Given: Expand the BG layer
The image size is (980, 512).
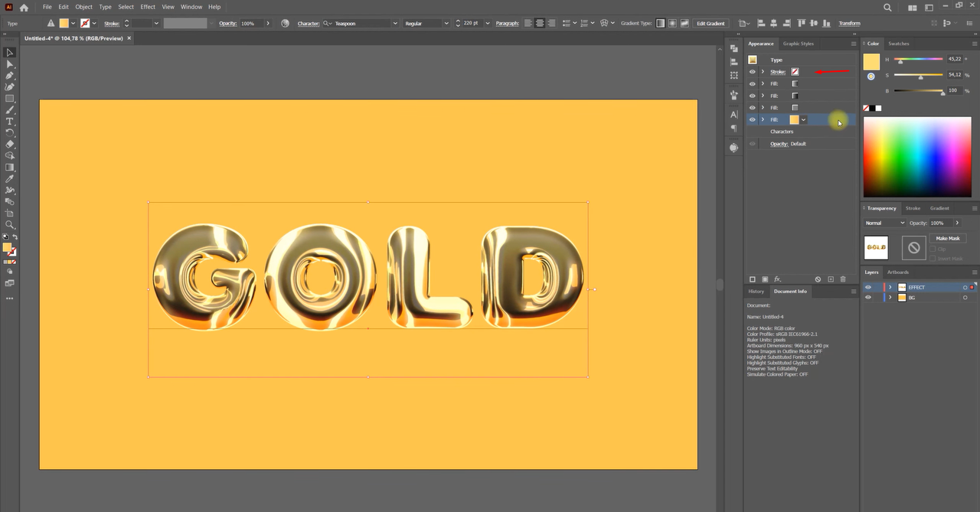Looking at the screenshot, I should pyautogui.click(x=890, y=298).
